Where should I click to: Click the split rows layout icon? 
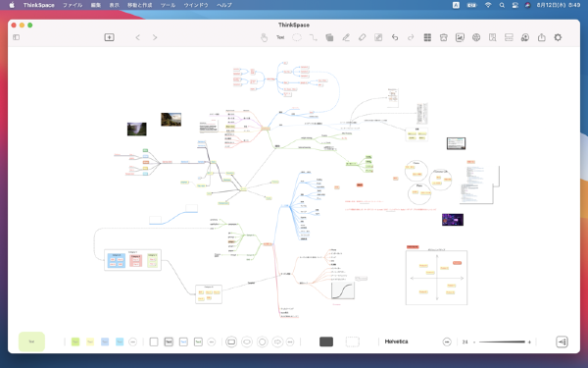(x=509, y=37)
